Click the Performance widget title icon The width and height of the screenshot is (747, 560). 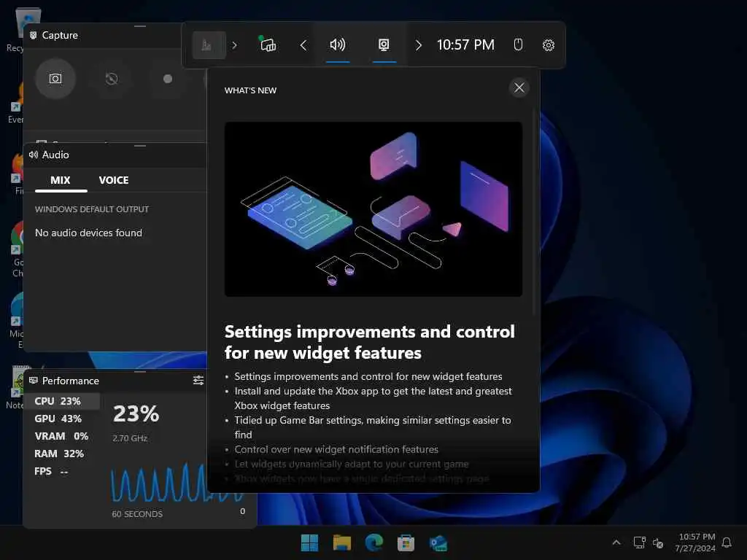point(34,380)
